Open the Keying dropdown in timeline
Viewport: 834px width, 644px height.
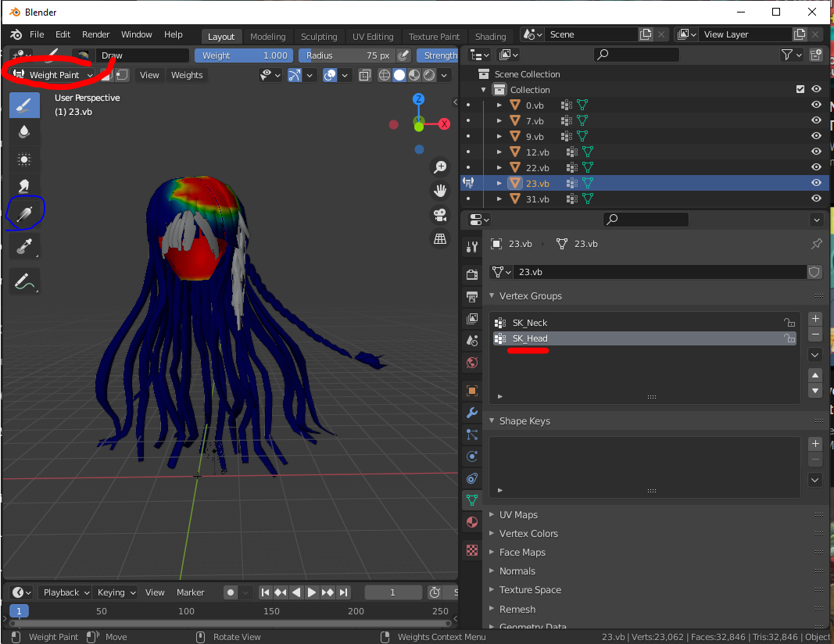(x=116, y=592)
